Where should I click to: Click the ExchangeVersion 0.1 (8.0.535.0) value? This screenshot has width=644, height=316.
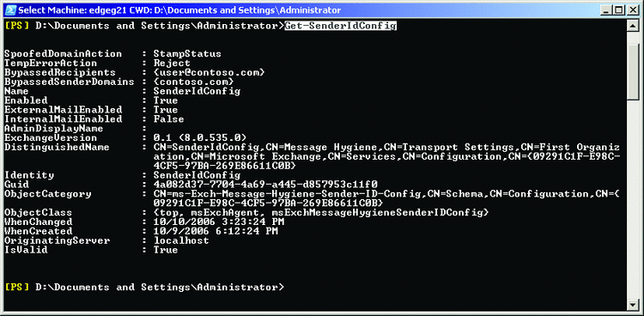click(199, 137)
